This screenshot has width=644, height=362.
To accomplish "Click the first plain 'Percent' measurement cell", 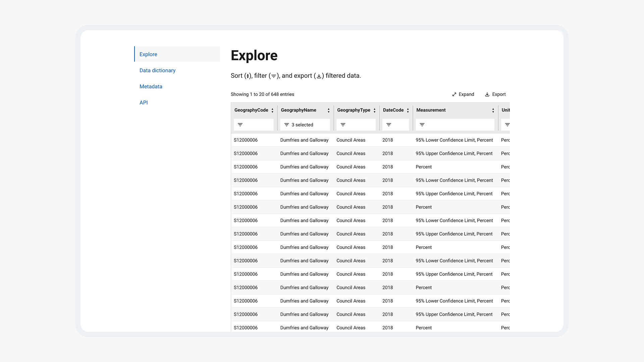I will (424, 167).
